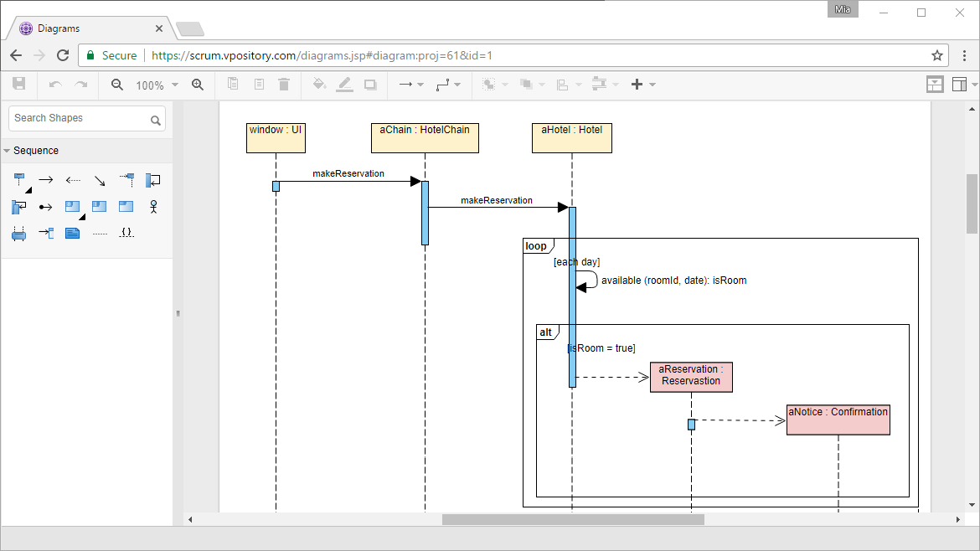Click the Undo arrow
The height and width of the screenshot is (551, 980).
55,85
